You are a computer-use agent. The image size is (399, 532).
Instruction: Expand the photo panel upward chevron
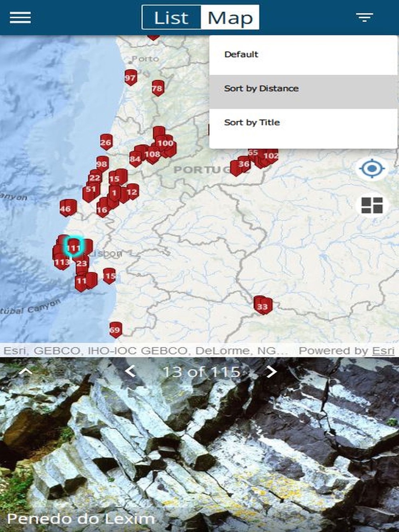point(25,372)
